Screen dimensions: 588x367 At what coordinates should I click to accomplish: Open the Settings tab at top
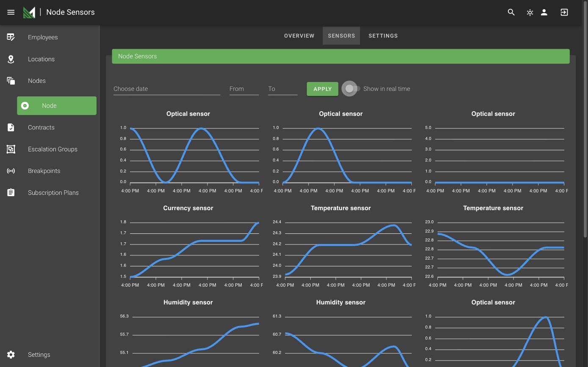[x=383, y=36]
